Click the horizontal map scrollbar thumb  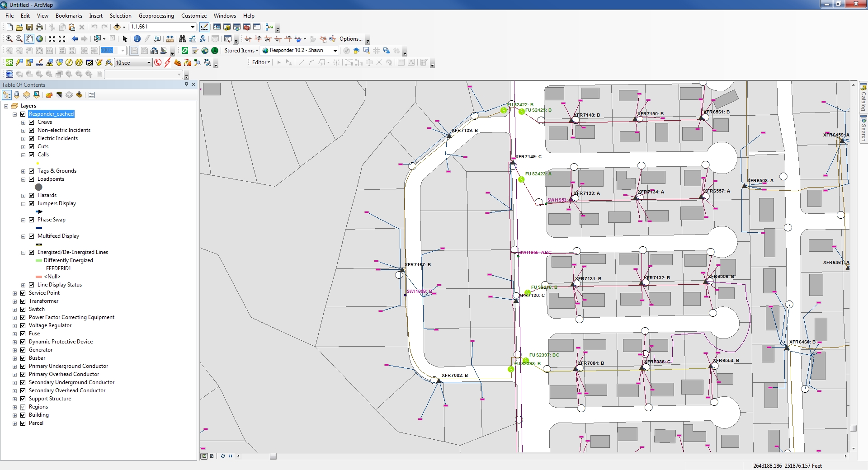[273, 456]
